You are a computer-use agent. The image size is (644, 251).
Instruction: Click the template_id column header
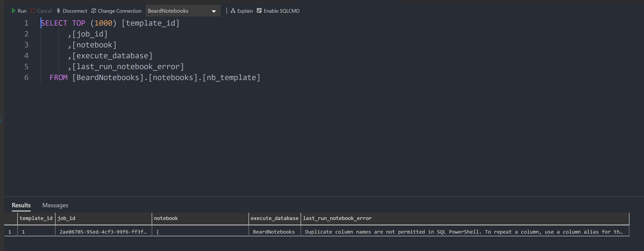pos(36,218)
